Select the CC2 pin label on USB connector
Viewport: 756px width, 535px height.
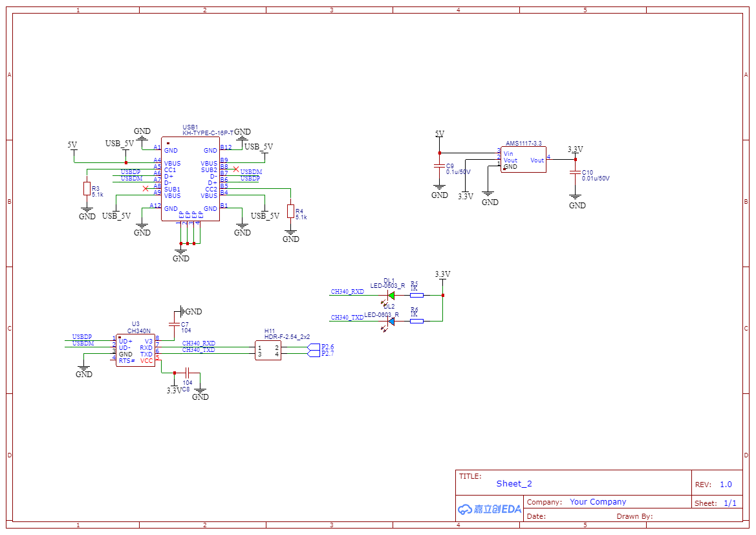(211, 189)
